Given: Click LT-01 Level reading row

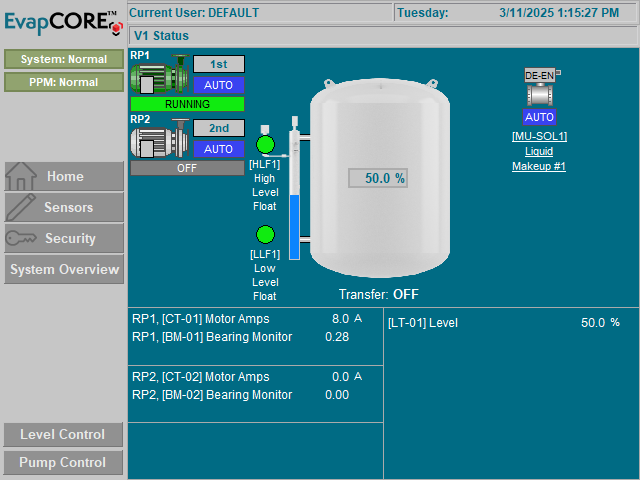Looking at the screenshot, I should 504,323.
